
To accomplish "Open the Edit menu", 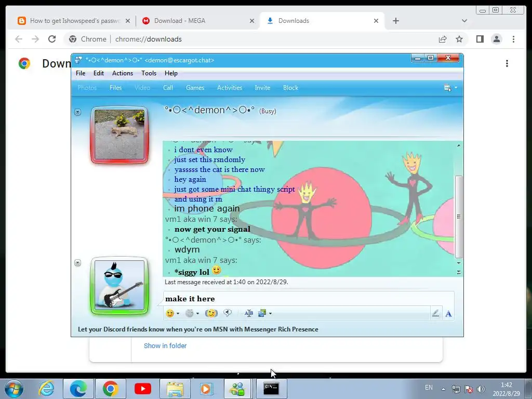I will click(x=99, y=73).
